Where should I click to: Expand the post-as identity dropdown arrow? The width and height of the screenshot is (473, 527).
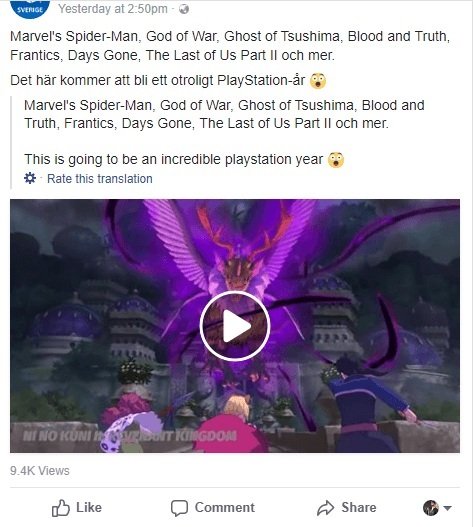pos(447,508)
